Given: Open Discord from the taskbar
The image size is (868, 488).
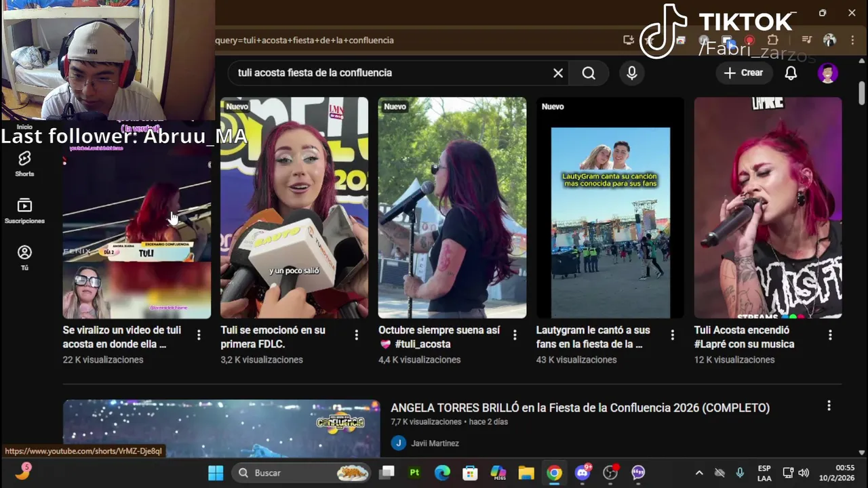Looking at the screenshot, I should pyautogui.click(x=583, y=472).
